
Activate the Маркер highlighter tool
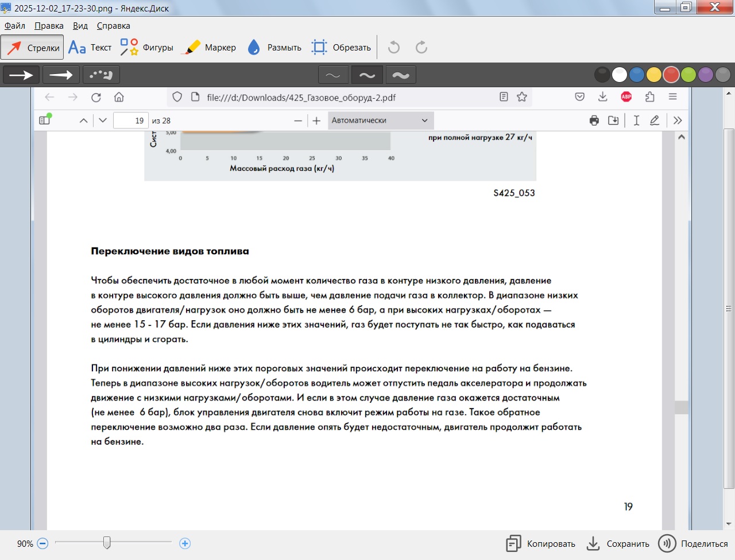pos(208,48)
